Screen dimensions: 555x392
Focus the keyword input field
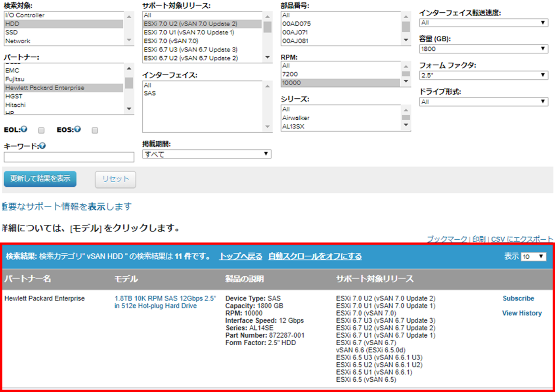[x=69, y=157]
